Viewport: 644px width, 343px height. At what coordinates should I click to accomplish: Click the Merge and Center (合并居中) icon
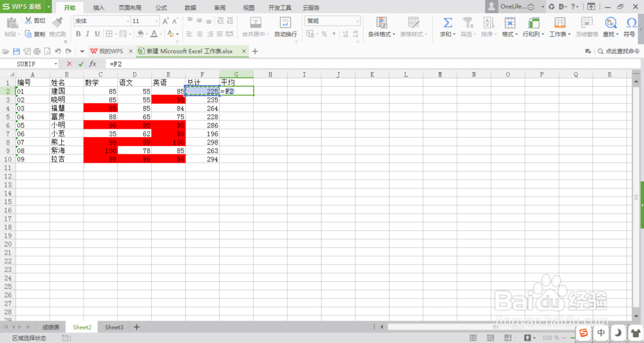point(256,23)
